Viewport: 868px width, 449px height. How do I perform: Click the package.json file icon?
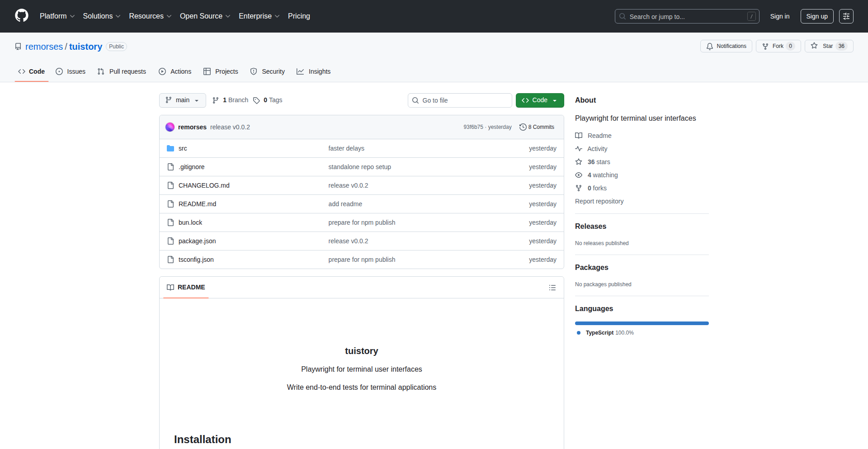[x=170, y=241]
